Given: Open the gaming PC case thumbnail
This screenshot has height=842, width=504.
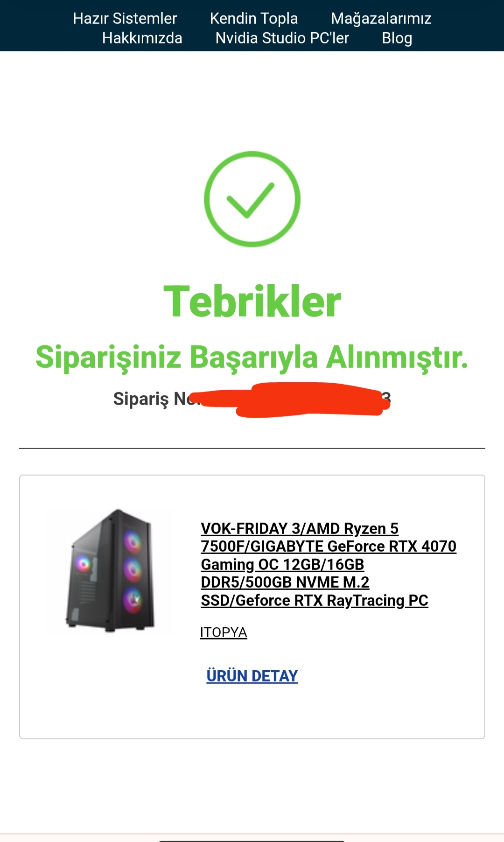Looking at the screenshot, I should (x=110, y=570).
